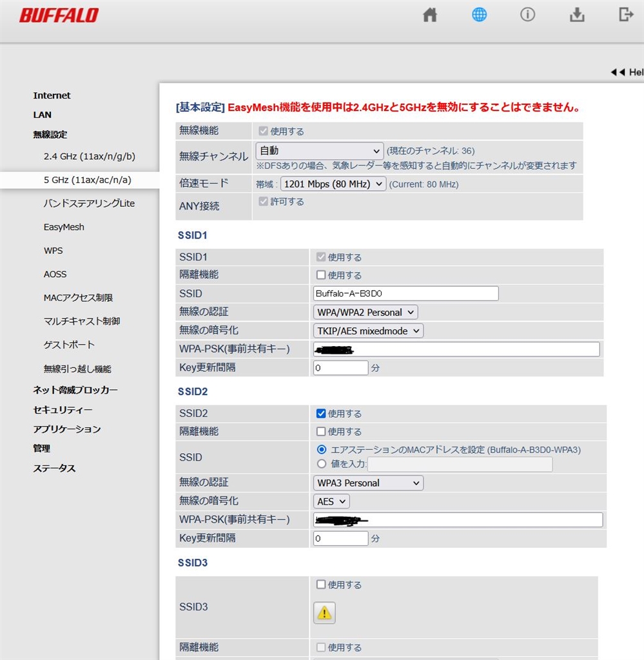Toggle SSID3 隔離機能 checkbox
The height and width of the screenshot is (660, 644).
pos(321,647)
